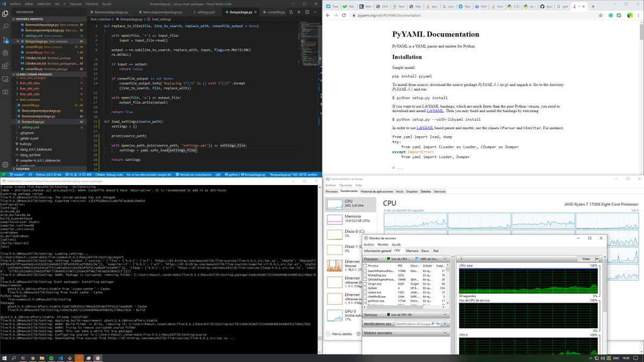Screen dimensions: 644x362
Task: Open Source Control view in VS Code
Action: 5,39
